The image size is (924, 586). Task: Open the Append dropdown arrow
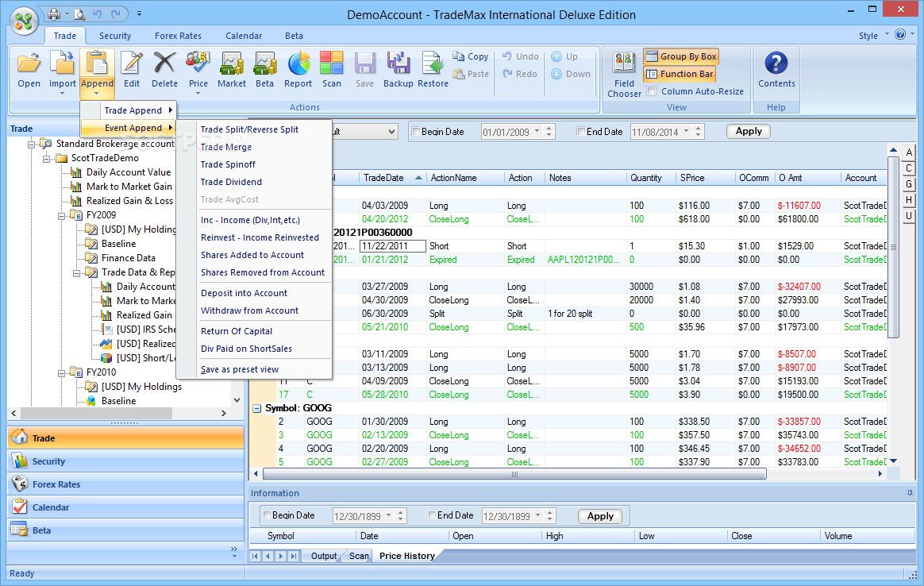click(x=97, y=93)
